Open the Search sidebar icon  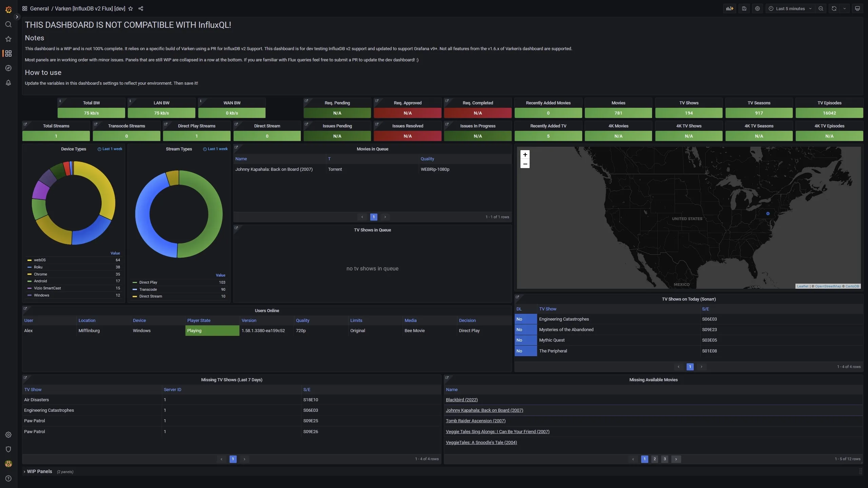coord(8,24)
